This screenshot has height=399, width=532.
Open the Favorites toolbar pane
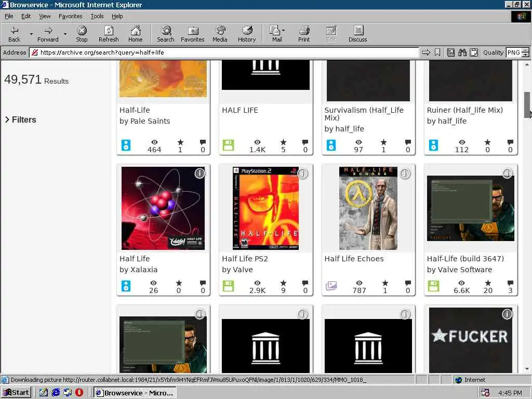click(192, 34)
